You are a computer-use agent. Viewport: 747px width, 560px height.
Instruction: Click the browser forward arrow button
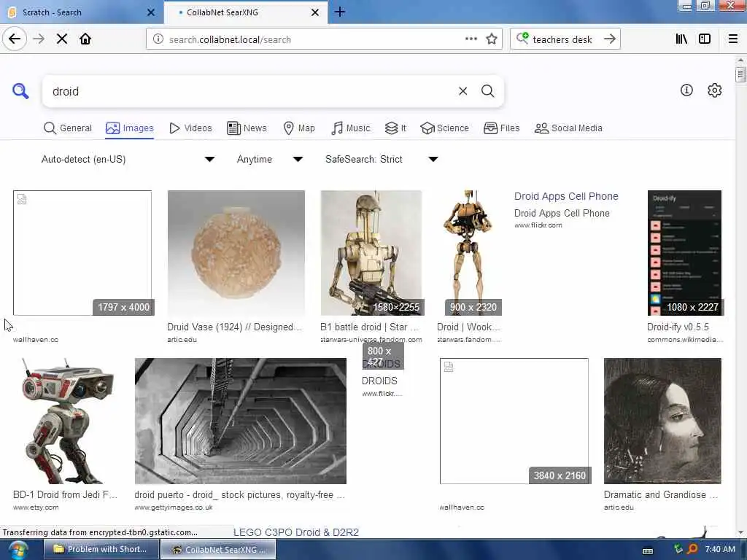coord(39,39)
